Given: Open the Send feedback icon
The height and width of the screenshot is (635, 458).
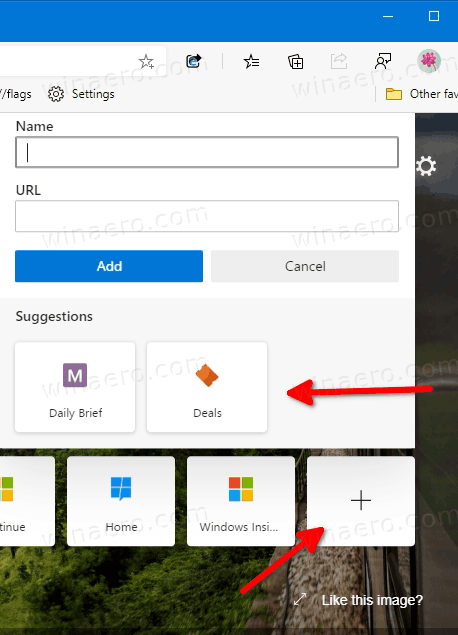Looking at the screenshot, I should 383,61.
